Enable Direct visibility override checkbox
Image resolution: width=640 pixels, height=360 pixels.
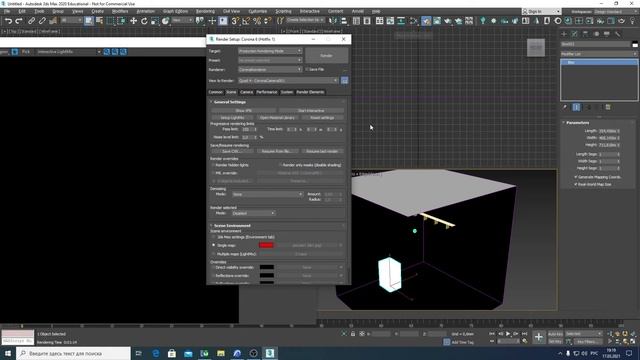pyautogui.click(x=213, y=267)
